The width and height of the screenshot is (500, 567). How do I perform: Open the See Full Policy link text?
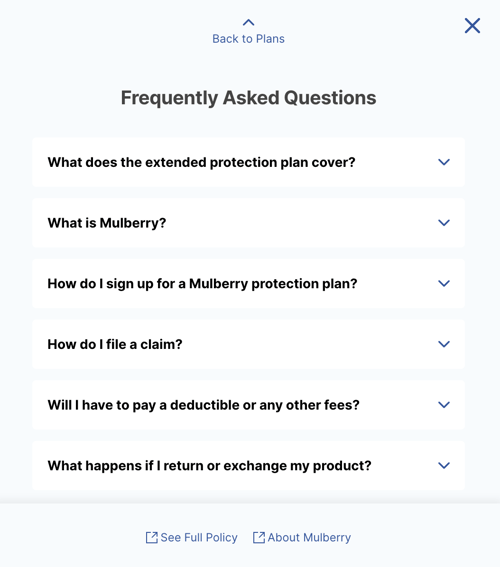[199, 537]
